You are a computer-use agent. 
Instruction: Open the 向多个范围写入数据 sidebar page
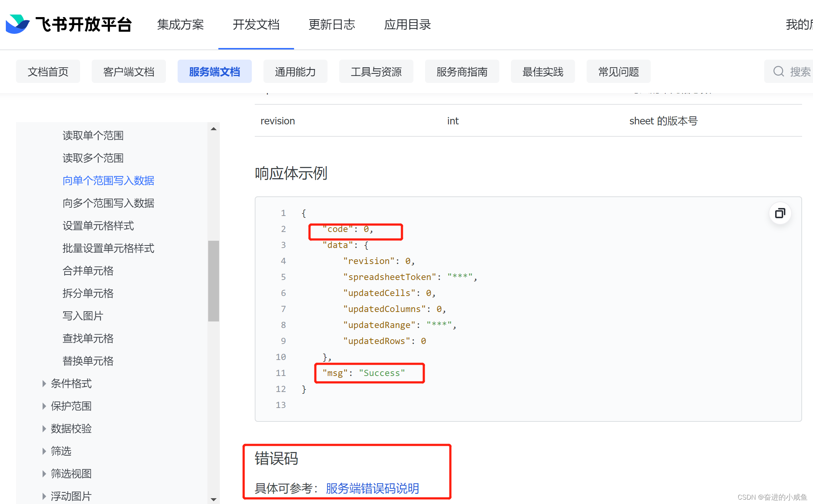108,203
